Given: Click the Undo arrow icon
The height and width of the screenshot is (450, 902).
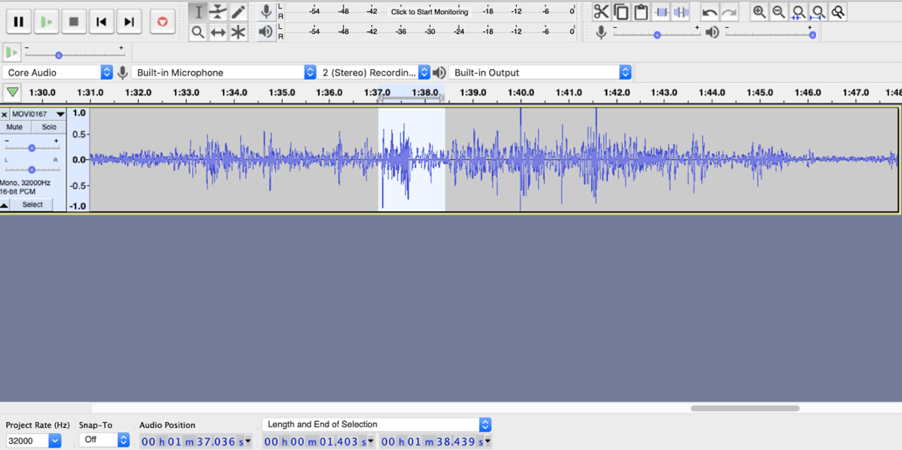Looking at the screenshot, I should [710, 12].
